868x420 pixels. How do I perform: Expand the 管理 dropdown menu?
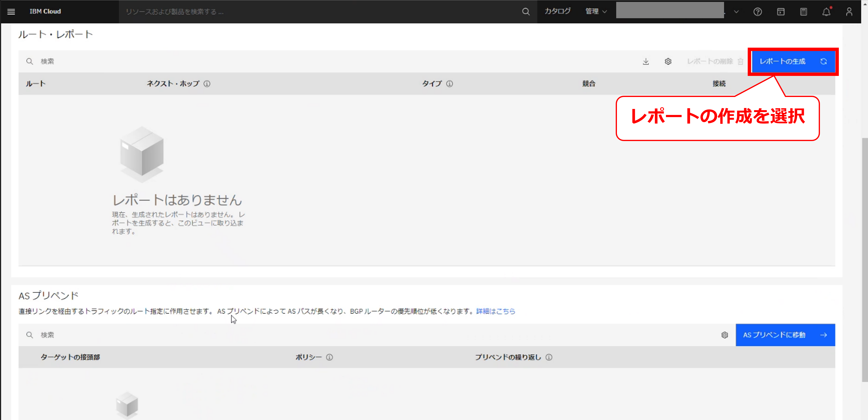point(596,11)
